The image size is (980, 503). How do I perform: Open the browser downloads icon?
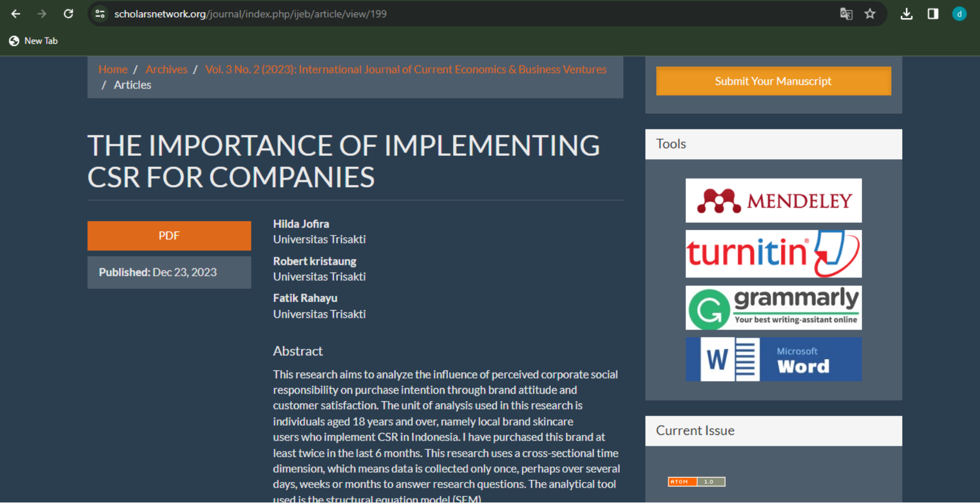coord(906,14)
